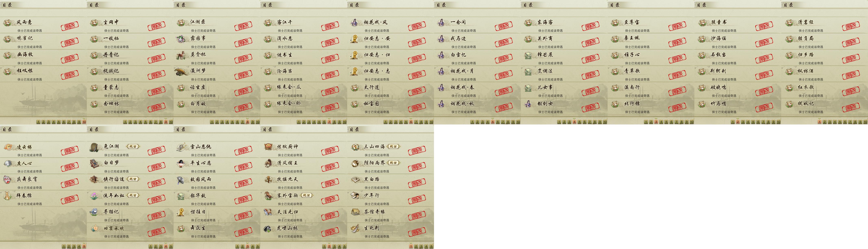Click the 绝世 badge beside 三山四海
Viewport: 868px width, 249px height.
[393, 146]
